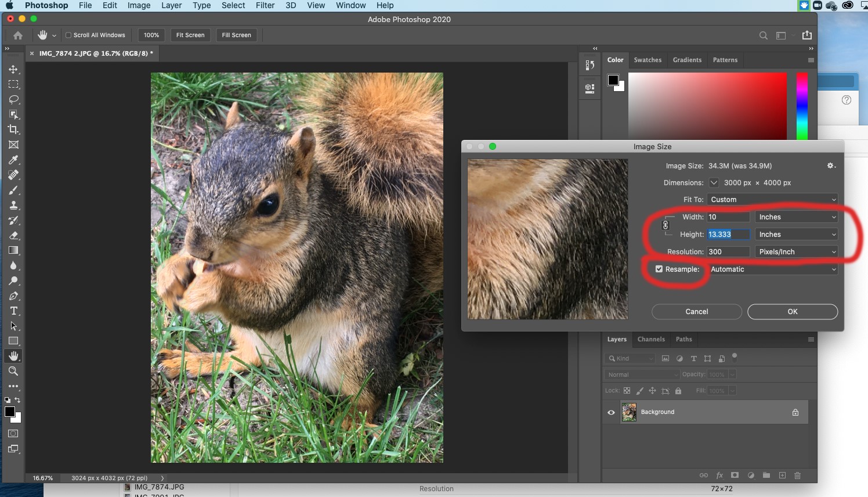Image resolution: width=868 pixels, height=497 pixels.
Task: Add a layer mask icon
Action: point(735,475)
